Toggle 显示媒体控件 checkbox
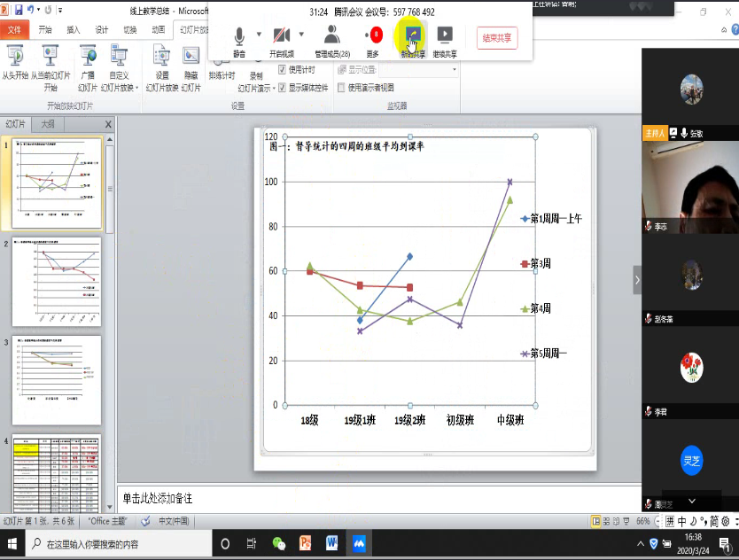This screenshot has width=739, height=560. [x=283, y=88]
